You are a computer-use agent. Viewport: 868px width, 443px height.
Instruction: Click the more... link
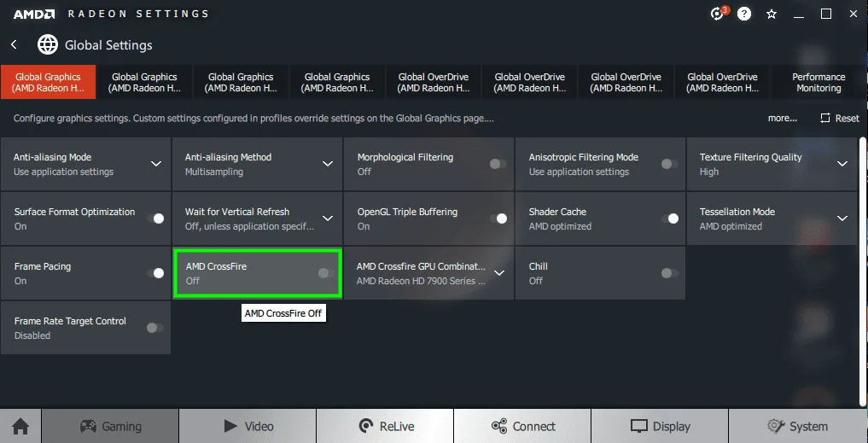click(782, 118)
